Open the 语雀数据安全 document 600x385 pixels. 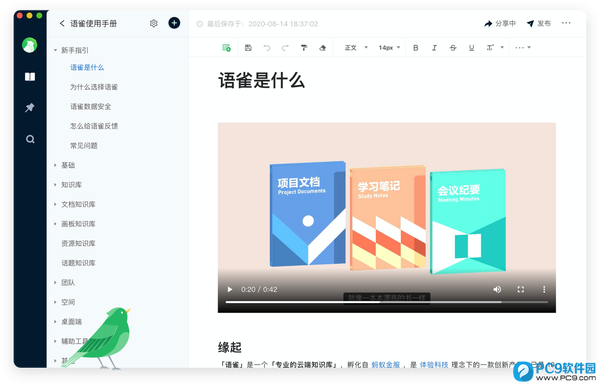tap(90, 106)
